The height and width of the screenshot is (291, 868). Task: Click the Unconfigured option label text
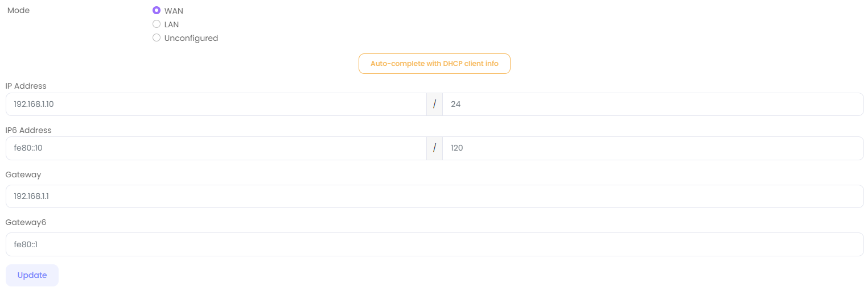click(x=191, y=38)
